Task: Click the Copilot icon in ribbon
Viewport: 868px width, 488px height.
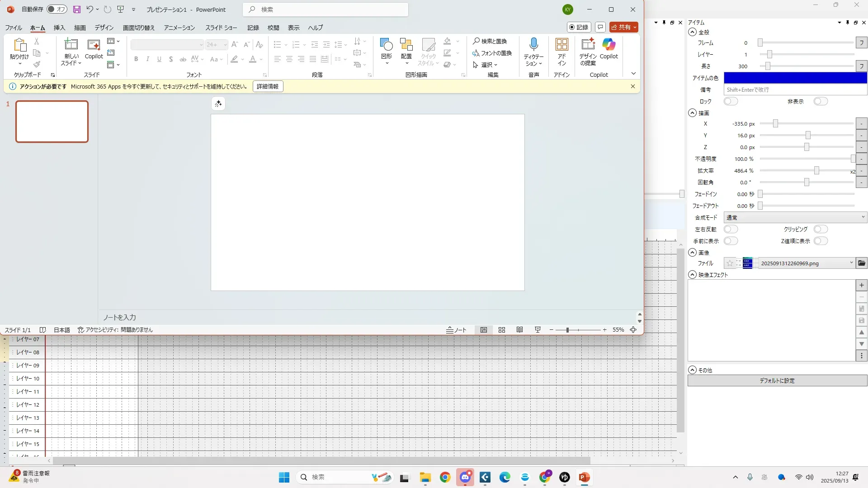Action: click(x=609, y=45)
